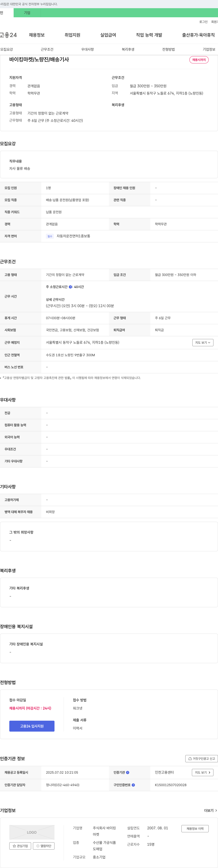Click the 열람차단 block button

click(x=44, y=846)
